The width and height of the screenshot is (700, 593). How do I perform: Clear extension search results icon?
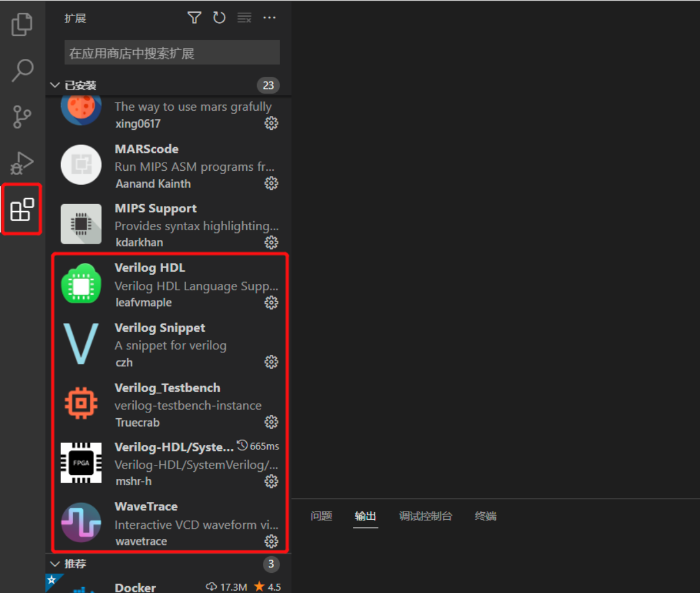pyautogui.click(x=244, y=18)
